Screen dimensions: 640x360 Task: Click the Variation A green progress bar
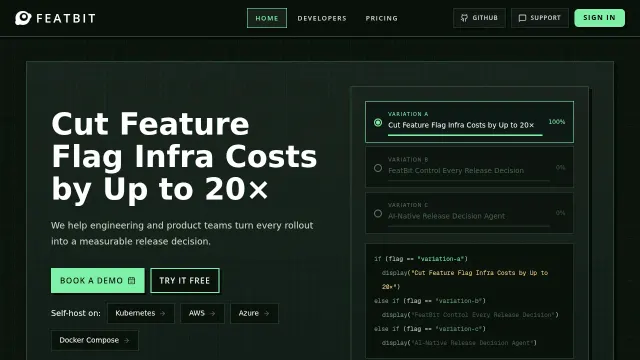tap(465, 135)
